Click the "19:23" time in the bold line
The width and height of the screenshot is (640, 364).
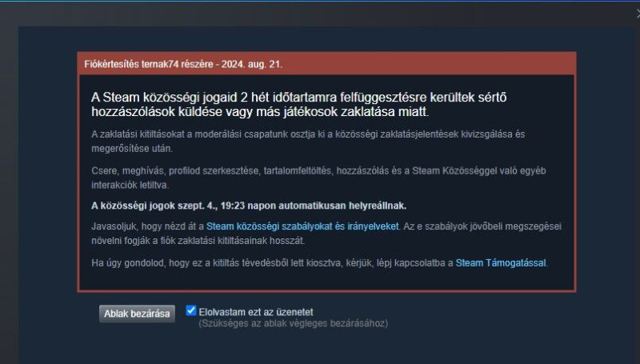pos(233,206)
